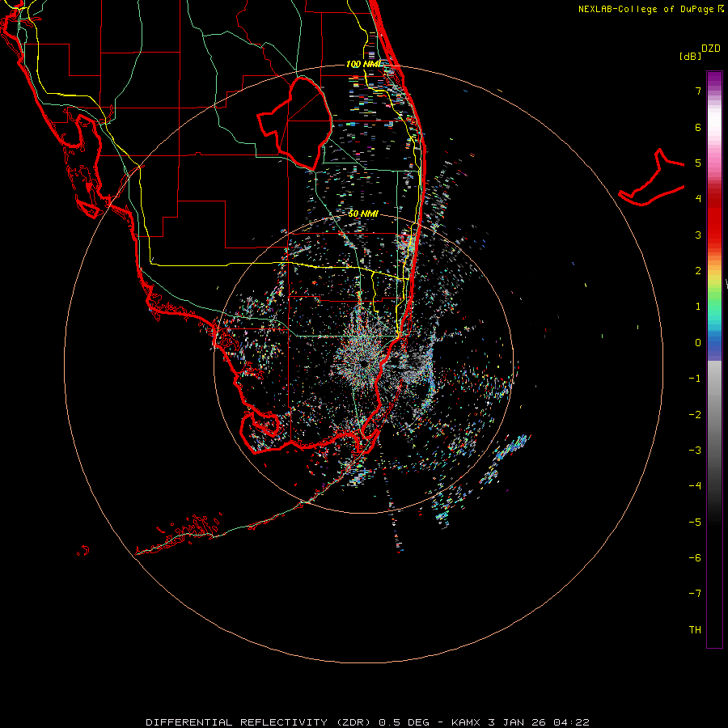Screen dimensions: 728x728
Task: Click the -4 value on color scale
Action: [x=695, y=486]
